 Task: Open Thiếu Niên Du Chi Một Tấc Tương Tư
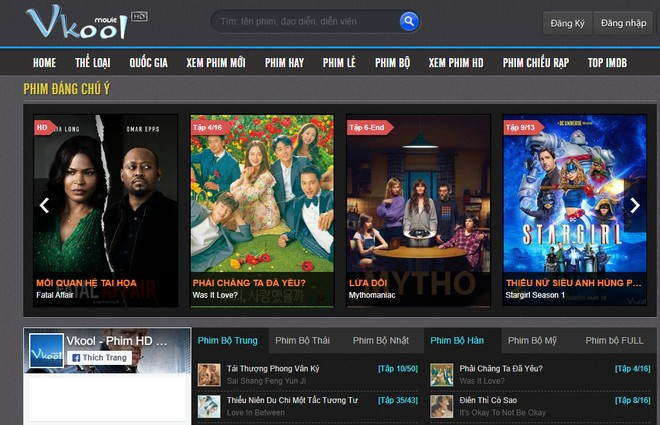(292, 400)
